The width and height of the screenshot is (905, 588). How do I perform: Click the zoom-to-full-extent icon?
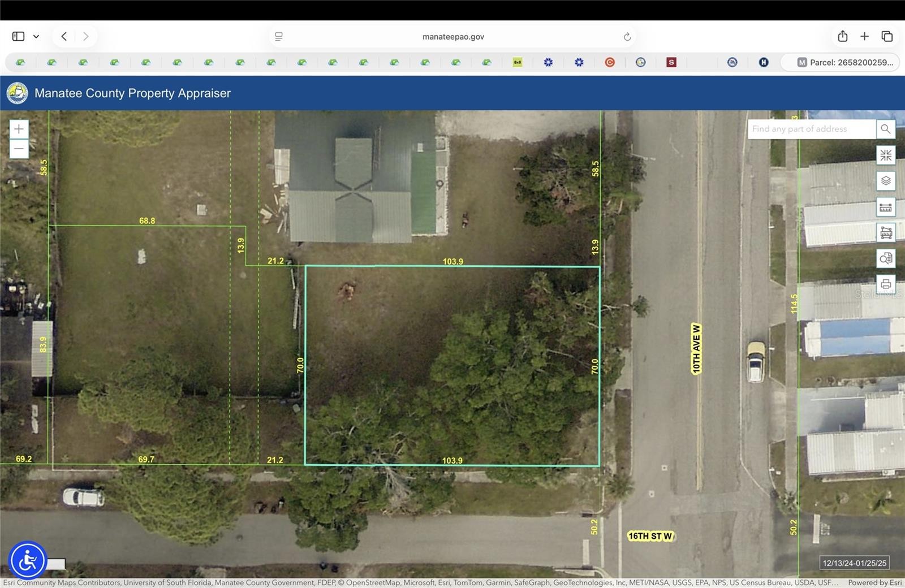886,155
